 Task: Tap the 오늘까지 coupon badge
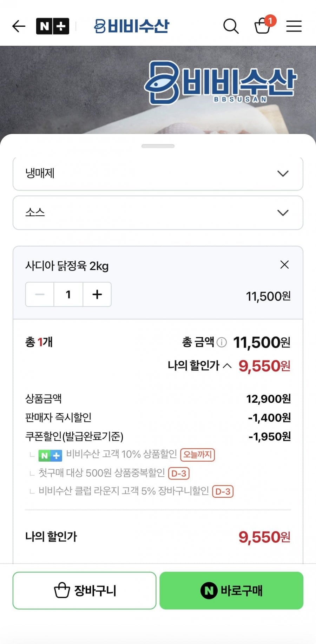pos(198,455)
